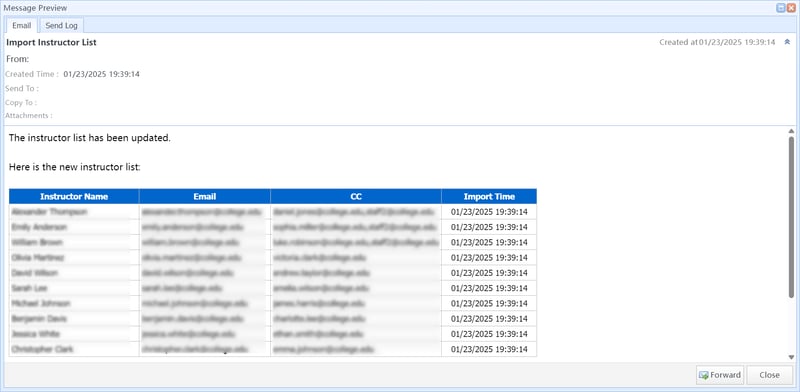Screen dimensions: 800x392
Task: Click the vertical scrollbar thumb in message body
Action: tap(791, 217)
